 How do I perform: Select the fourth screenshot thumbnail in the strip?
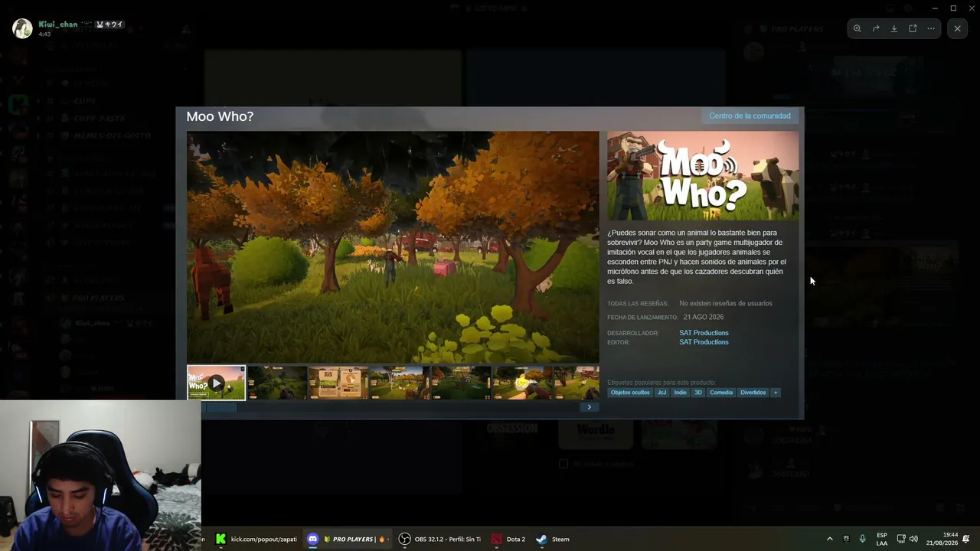[400, 383]
